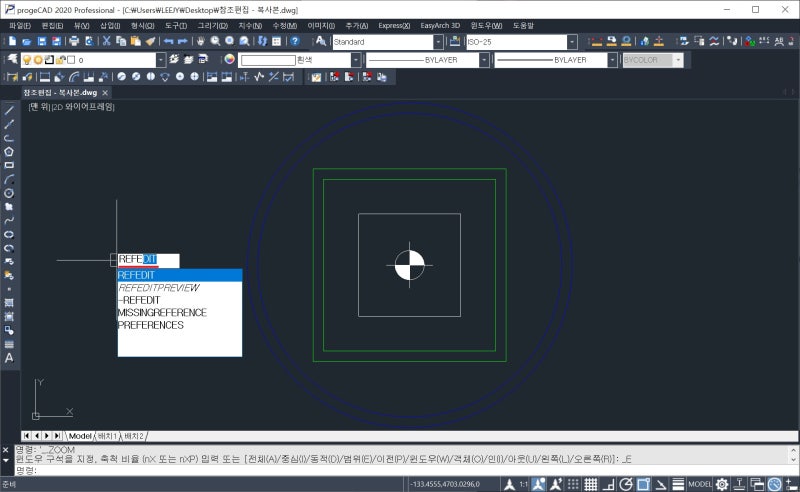Open the EasyArch 3D menu
The image size is (800, 492).
click(x=440, y=26)
